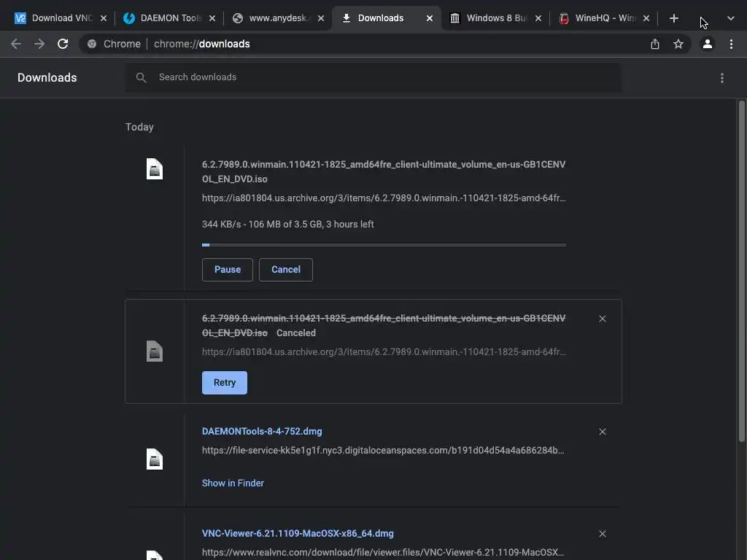Click archive.org URL of active download
The width and height of the screenshot is (747, 560).
point(384,198)
